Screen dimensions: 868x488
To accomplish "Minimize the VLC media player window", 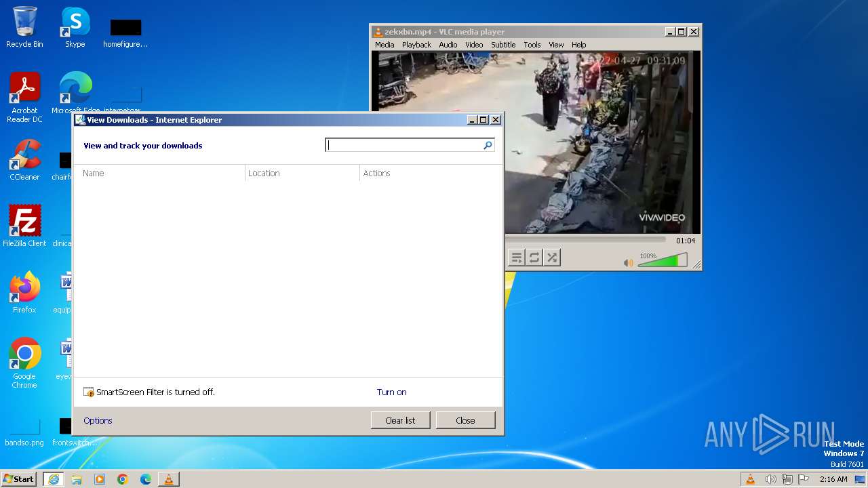I will point(670,32).
